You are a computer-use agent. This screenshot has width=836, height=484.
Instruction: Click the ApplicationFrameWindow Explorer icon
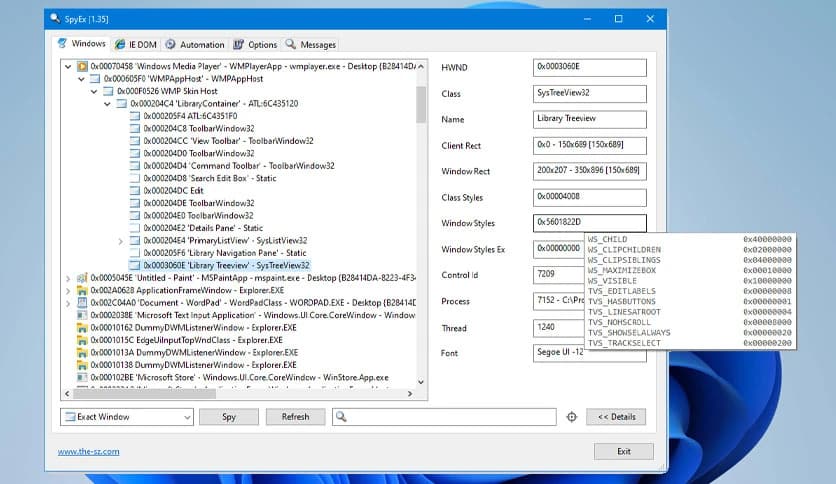coord(82,291)
